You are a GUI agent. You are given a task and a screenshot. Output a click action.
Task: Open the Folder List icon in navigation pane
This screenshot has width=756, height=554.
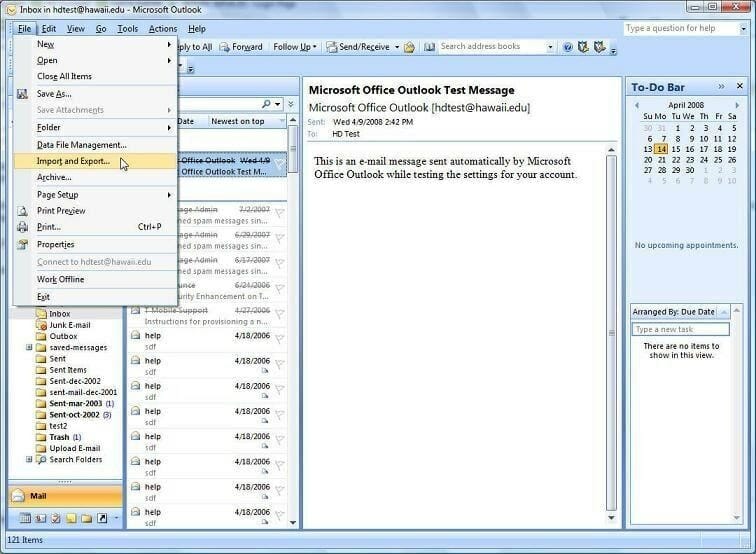tap(87, 518)
